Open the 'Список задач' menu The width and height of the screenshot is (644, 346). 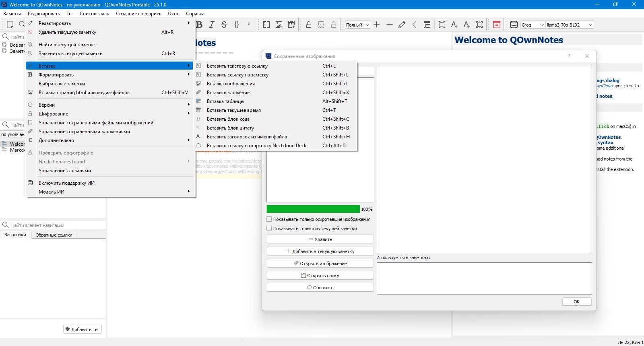pos(95,14)
